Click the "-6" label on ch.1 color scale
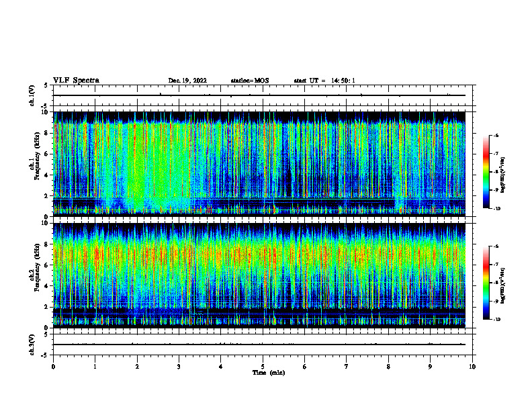The width and height of the screenshot is (532, 411). [496, 135]
